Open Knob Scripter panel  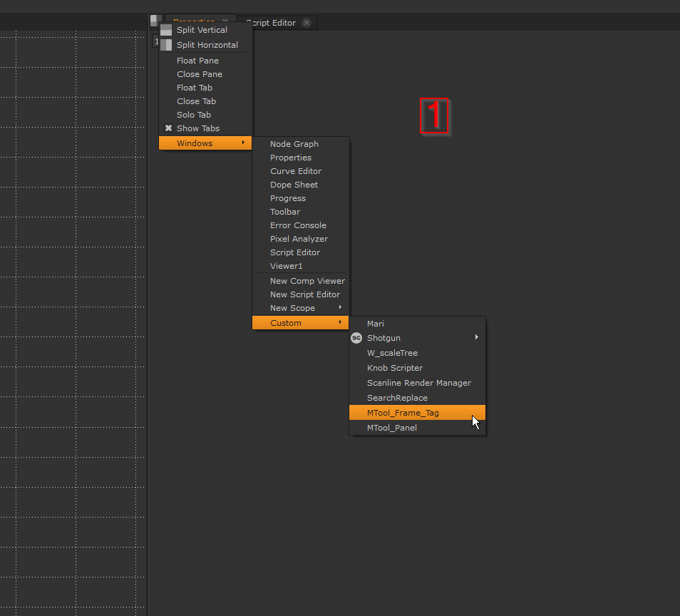point(395,368)
